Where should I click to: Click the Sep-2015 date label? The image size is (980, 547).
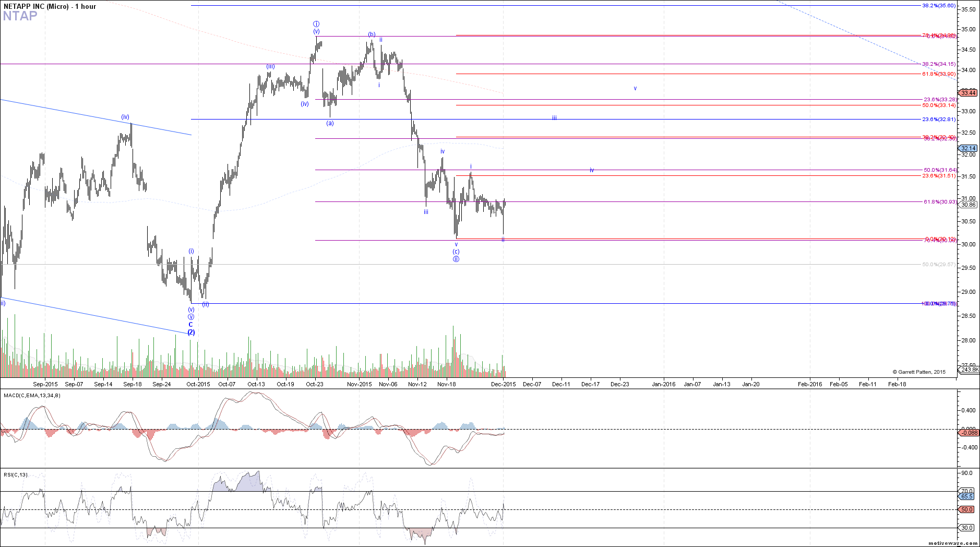click(x=45, y=384)
